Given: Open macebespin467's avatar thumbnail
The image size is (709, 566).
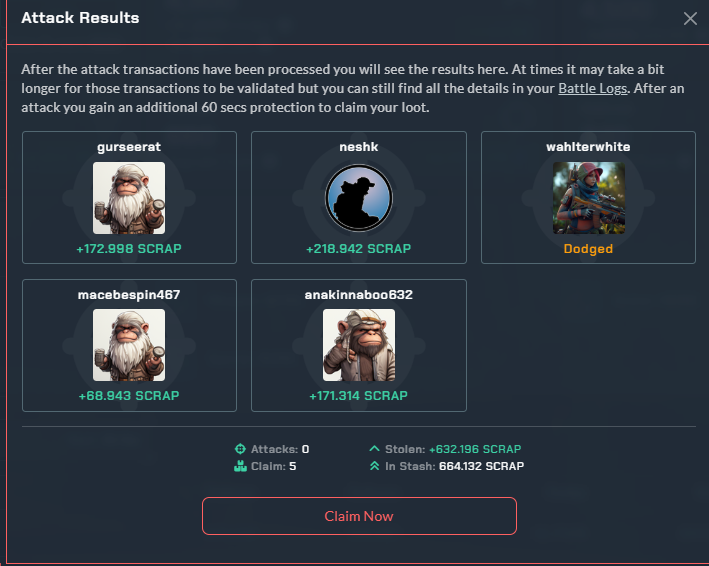Looking at the screenshot, I should click(x=129, y=345).
